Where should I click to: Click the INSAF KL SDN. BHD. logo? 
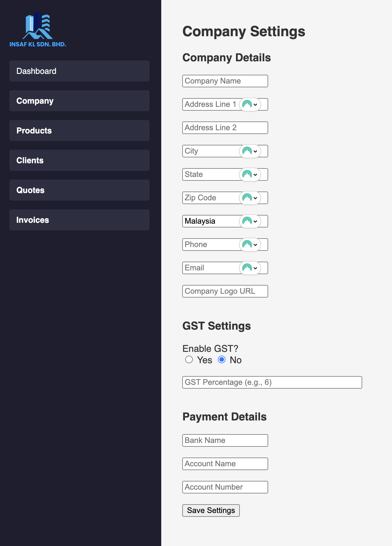click(38, 29)
